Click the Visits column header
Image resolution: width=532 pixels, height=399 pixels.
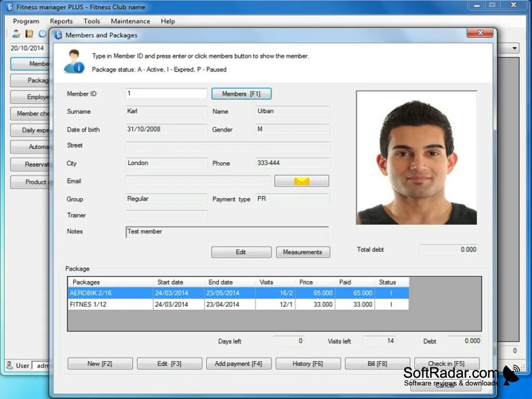coord(275,282)
